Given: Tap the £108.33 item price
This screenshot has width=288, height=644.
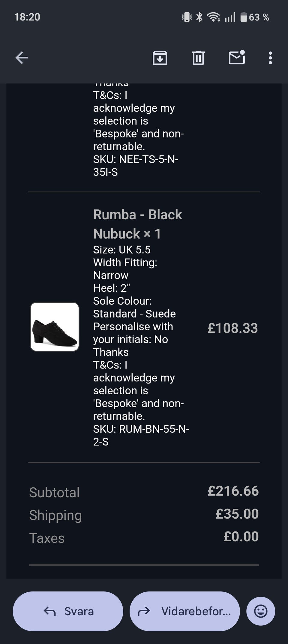Looking at the screenshot, I should coord(232,328).
